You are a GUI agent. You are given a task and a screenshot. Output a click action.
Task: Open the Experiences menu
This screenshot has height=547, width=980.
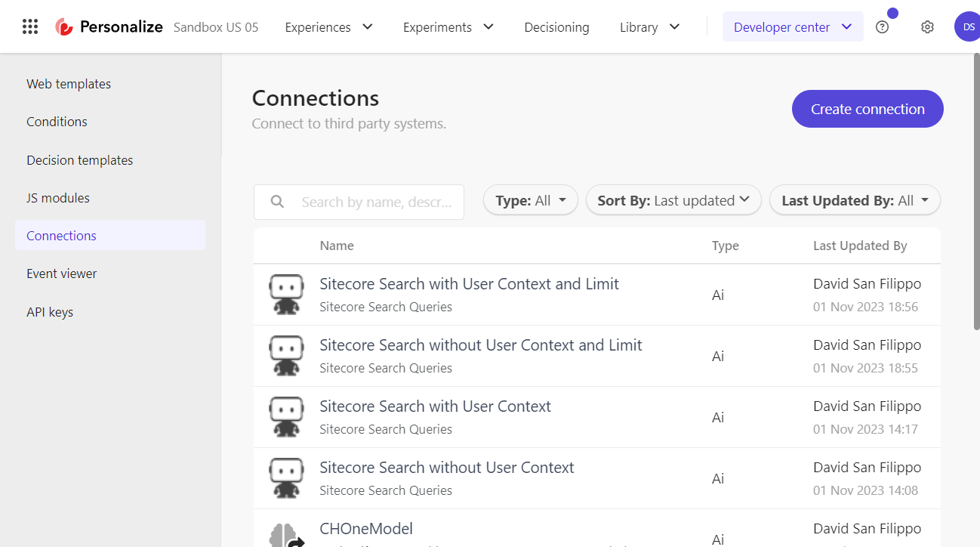(328, 26)
